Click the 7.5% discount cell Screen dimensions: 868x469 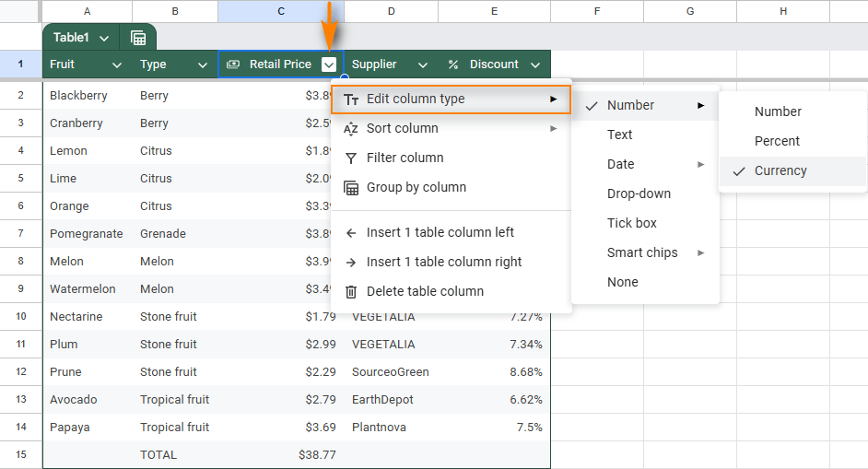[494, 428]
